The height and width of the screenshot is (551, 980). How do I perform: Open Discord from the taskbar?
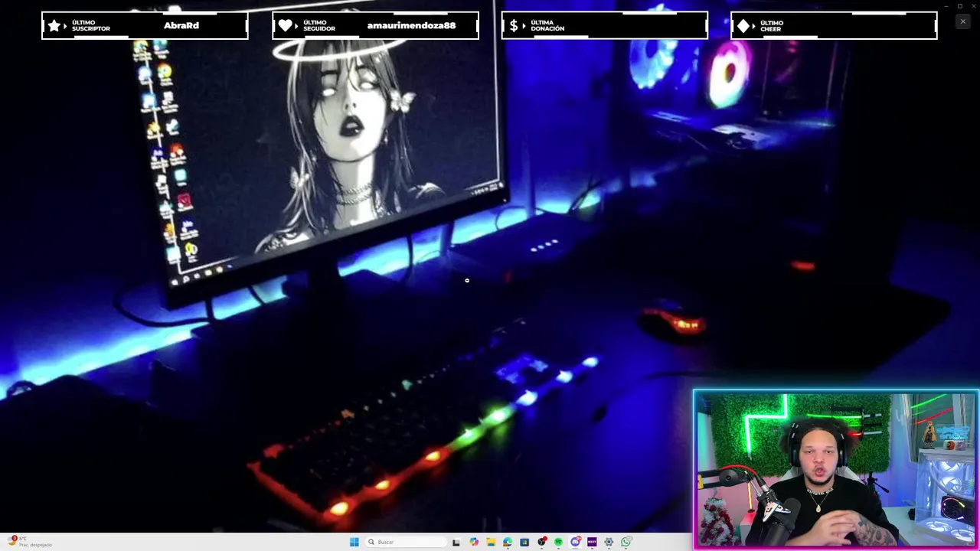575,542
